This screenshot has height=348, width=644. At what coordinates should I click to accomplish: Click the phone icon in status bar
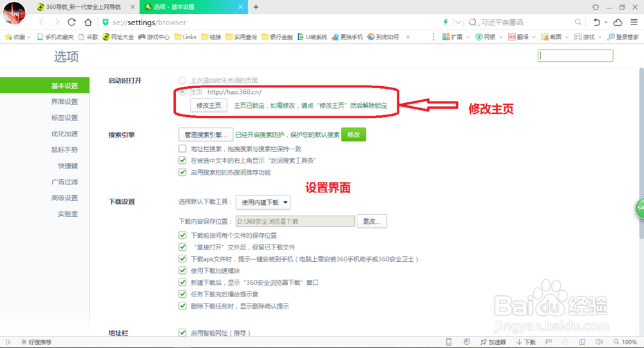coord(449,342)
